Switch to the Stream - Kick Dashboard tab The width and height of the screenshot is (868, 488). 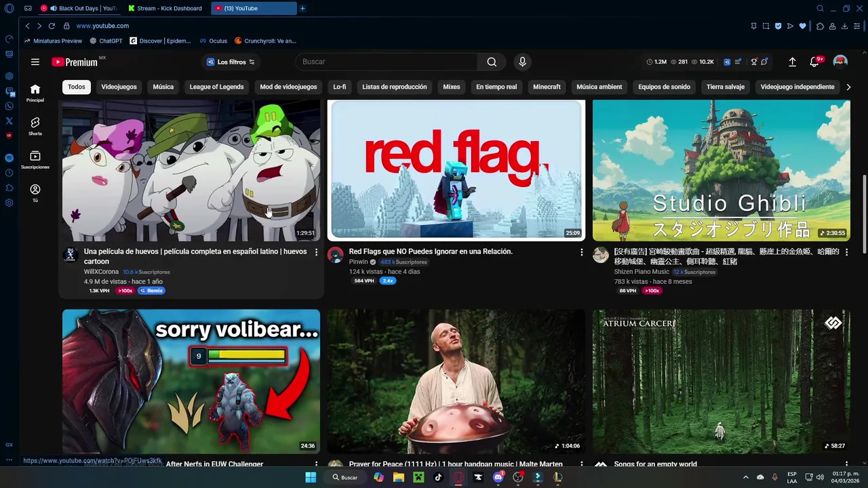tap(165, 8)
